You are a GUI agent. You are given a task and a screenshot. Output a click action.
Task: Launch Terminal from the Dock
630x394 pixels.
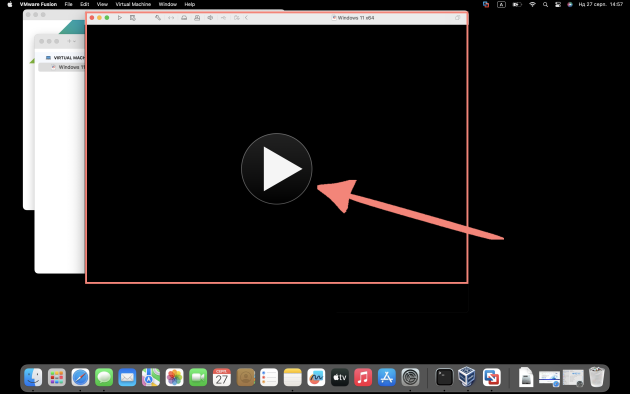(x=444, y=378)
